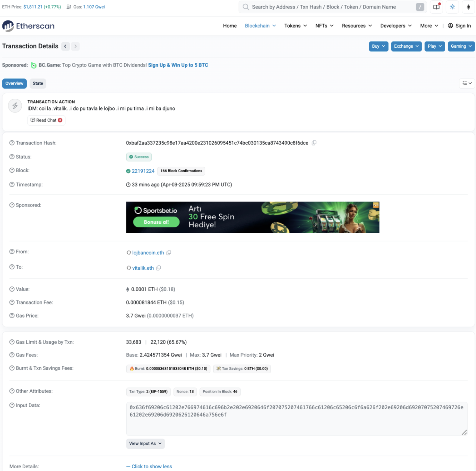
Task: Click help icon next to Transaction Hash
Action: 12,143
